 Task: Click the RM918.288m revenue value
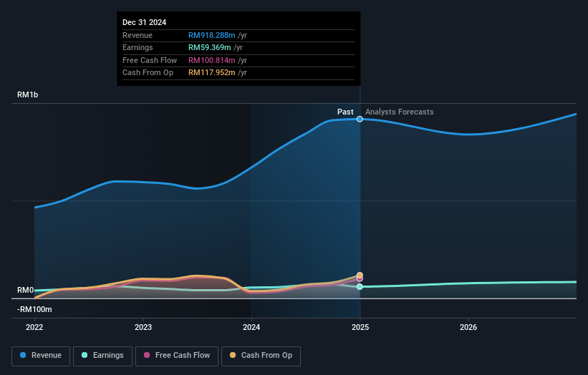[x=212, y=35]
